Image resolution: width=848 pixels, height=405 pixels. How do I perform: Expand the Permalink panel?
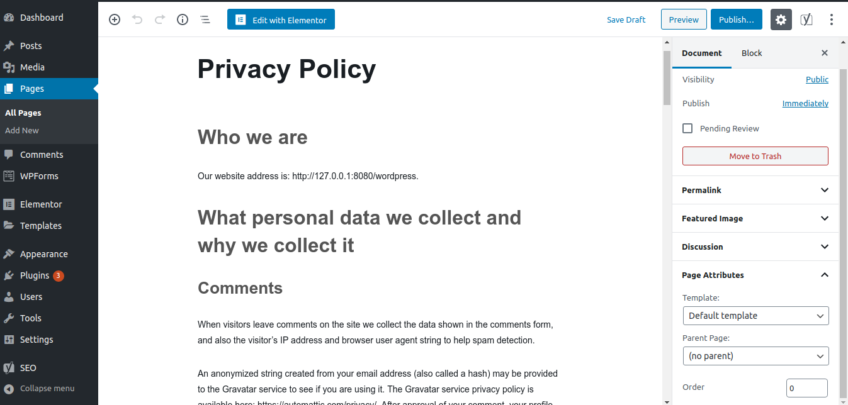pyautogui.click(x=755, y=190)
